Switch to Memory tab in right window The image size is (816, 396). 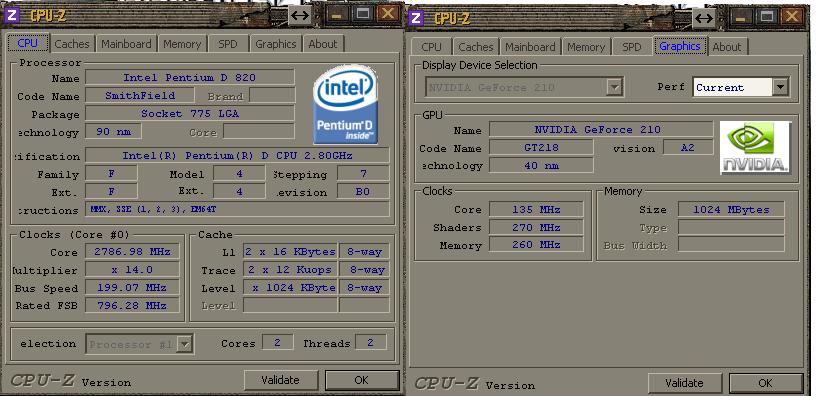point(586,47)
